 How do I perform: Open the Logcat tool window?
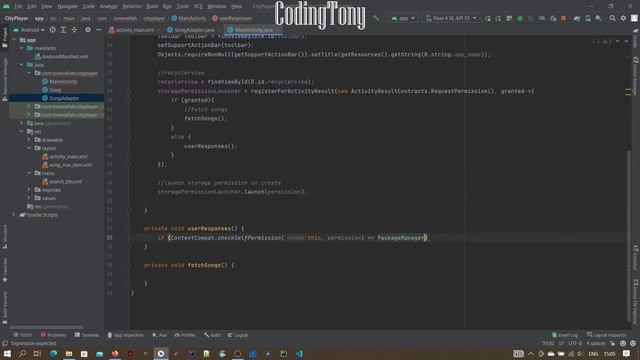coord(238,335)
